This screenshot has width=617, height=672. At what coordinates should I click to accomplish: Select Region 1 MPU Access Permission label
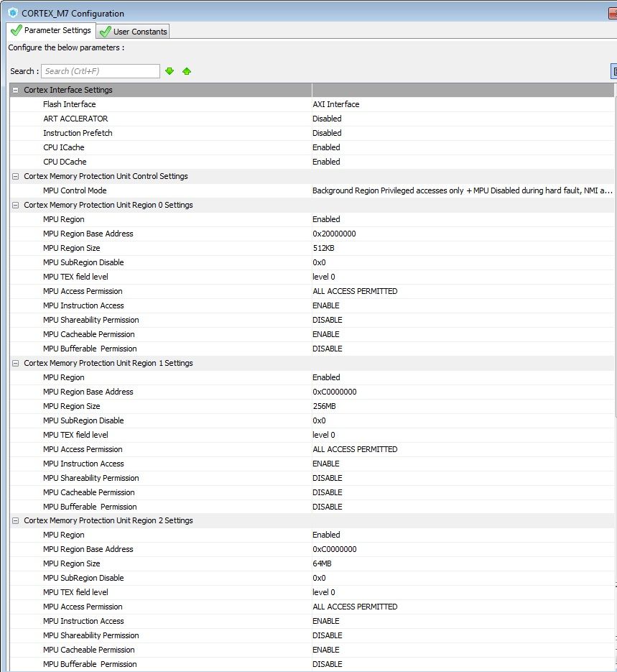[x=83, y=449]
